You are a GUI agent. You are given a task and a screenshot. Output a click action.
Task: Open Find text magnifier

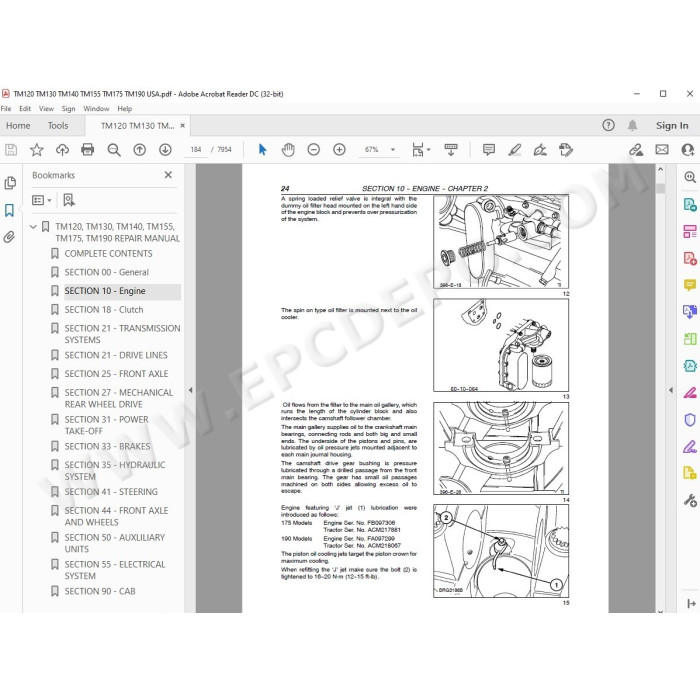(x=114, y=150)
